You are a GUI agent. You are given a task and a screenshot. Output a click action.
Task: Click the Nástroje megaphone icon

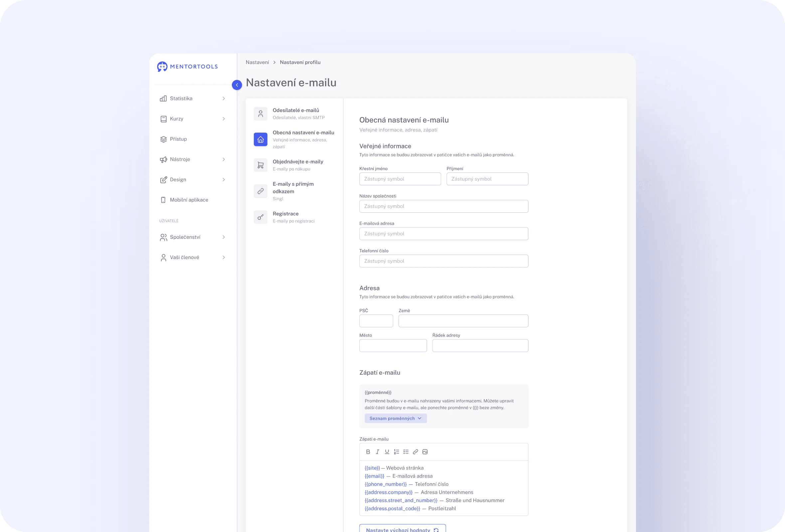pyautogui.click(x=163, y=159)
